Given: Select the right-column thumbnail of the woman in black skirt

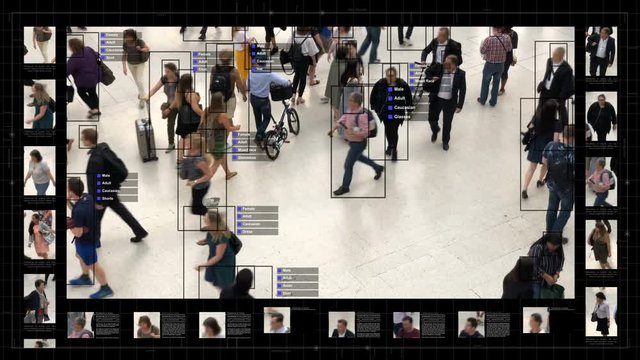Looking at the screenshot, I should click(x=601, y=312).
